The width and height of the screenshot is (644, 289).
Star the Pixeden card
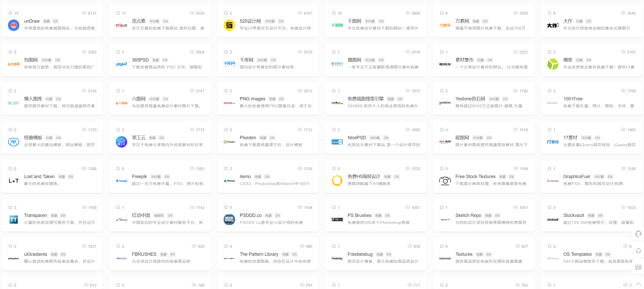[x=226, y=129]
